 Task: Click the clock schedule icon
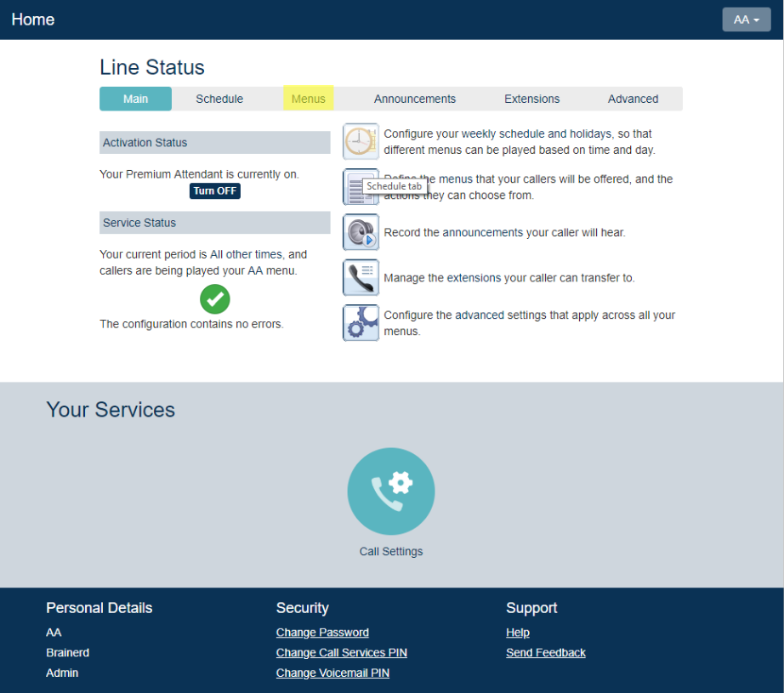point(361,141)
